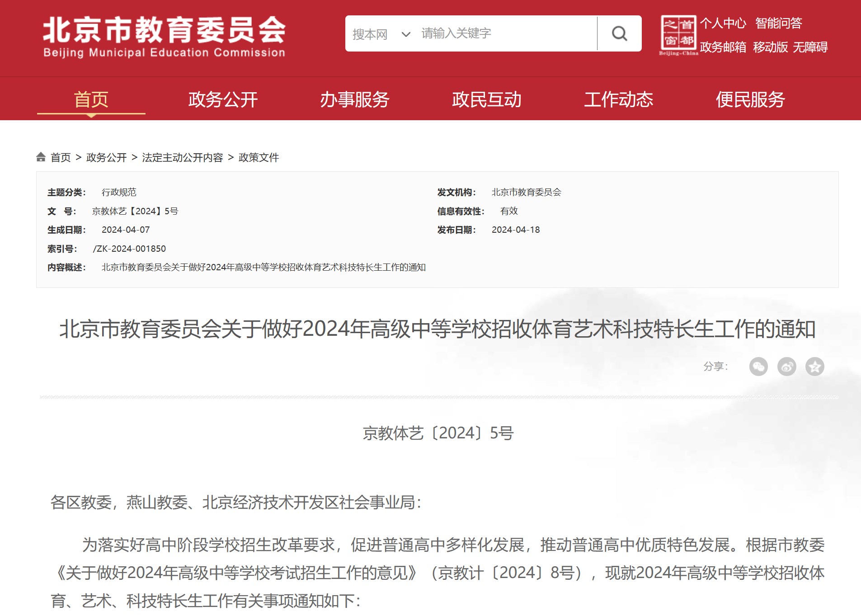The width and height of the screenshot is (861, 616).
Task: Share via the star favorites icon
Action: pos(814,367)
